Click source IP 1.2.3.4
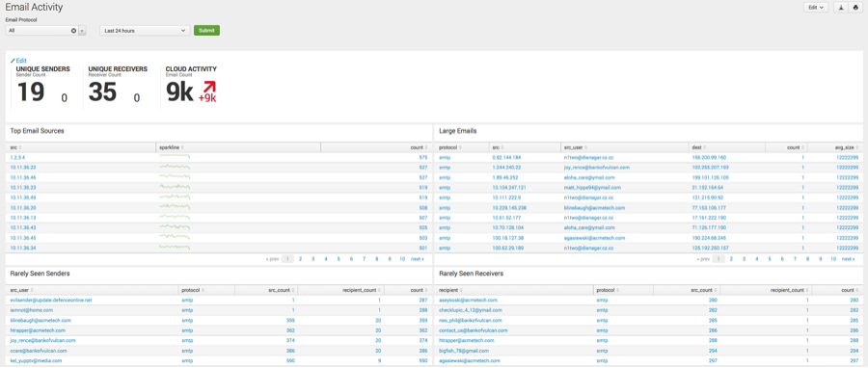The image size is (868, 368). click(x=18, y=157)
